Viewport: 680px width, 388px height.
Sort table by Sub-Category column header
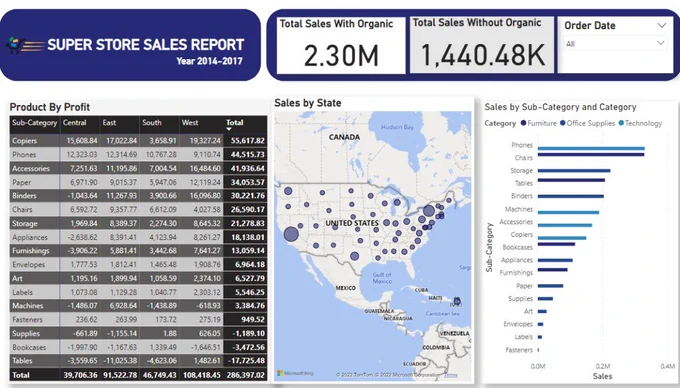pyautogui.click(x=34, y=123)
